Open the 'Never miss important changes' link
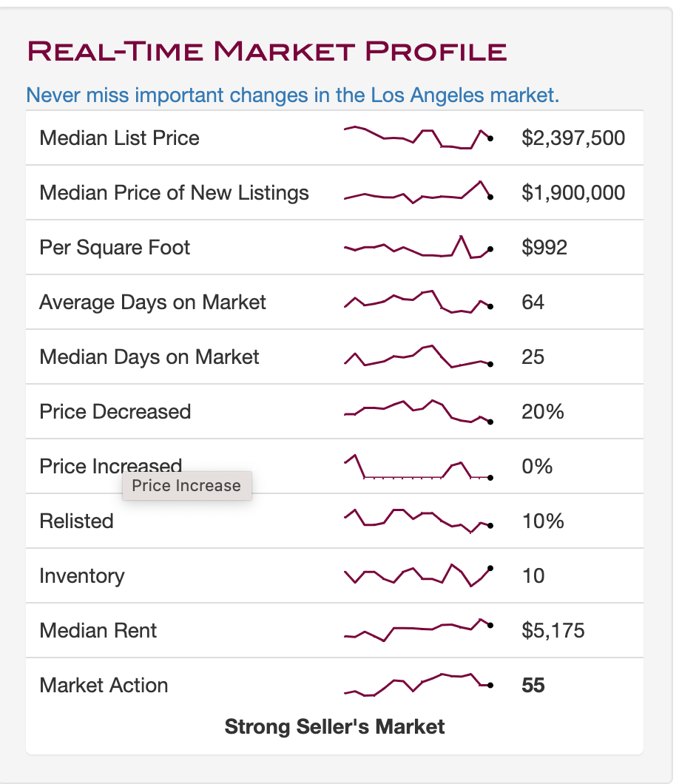Image resolution: width=679 pixels, height=784 pixels. point(292,95)
